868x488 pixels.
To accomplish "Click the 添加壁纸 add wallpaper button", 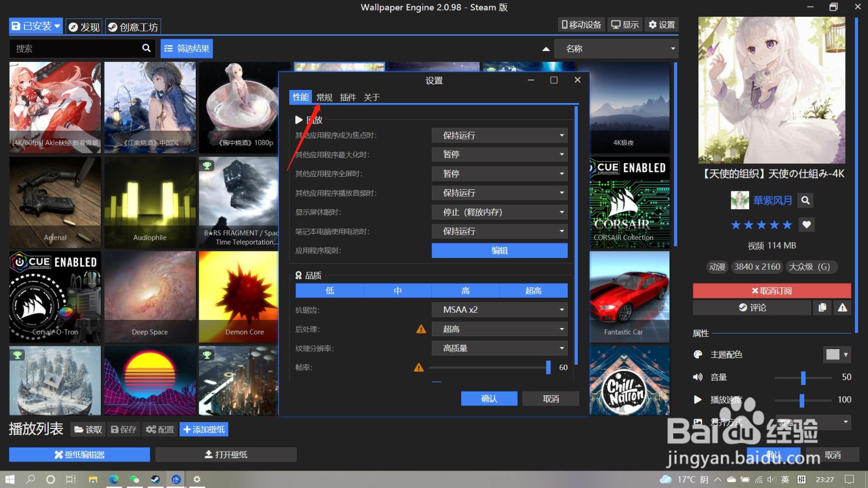I will click(204, 429).
